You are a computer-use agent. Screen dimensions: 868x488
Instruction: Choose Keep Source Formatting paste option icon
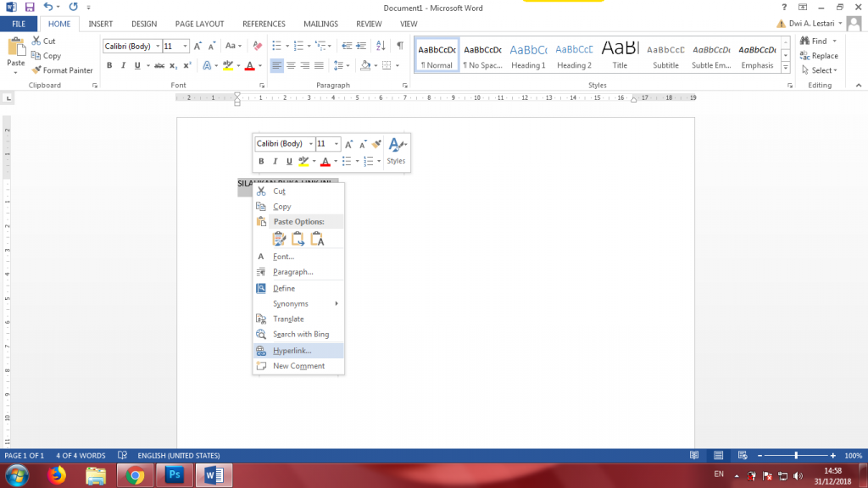279,239
